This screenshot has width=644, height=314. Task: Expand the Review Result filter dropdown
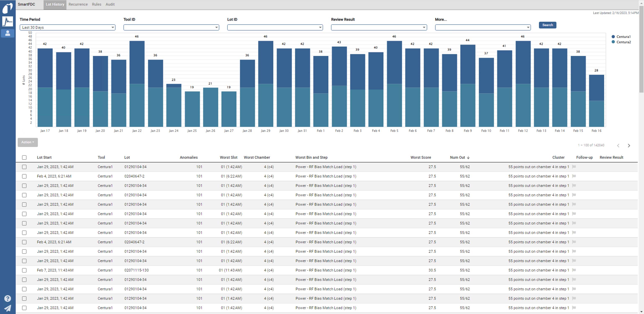tap(379, 27)
